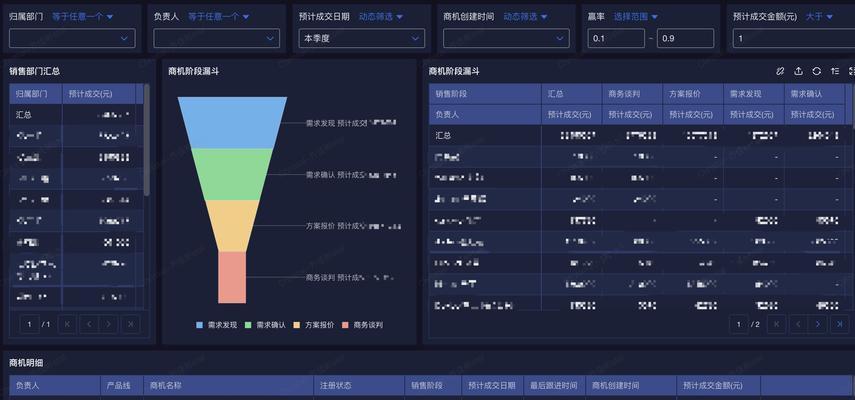Click the page number box in 销售部门汇总 pagination
This screenshot has width=855, height=400.
tap(29, 324)
